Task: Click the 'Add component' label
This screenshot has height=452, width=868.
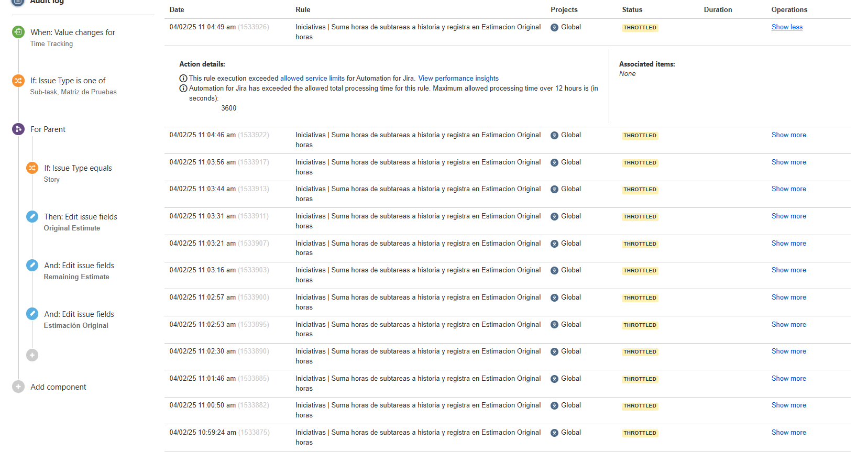Action: (x=58, y=387)
